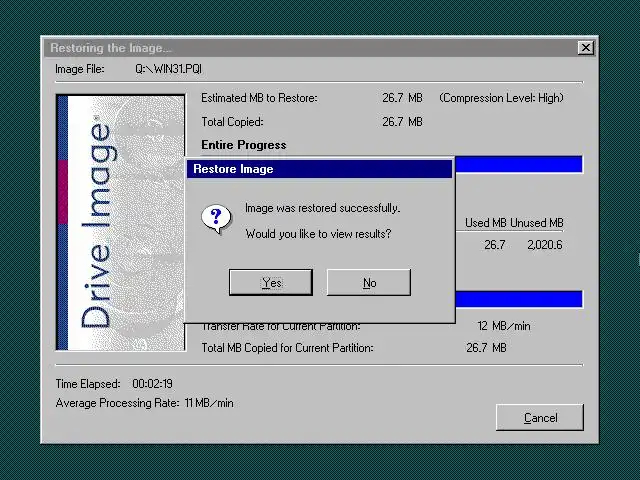Click the 'Restoring the Image...' window title

111,48
